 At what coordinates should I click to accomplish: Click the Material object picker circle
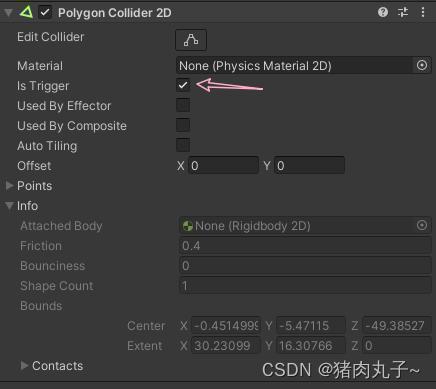click(x=422, y=65)
